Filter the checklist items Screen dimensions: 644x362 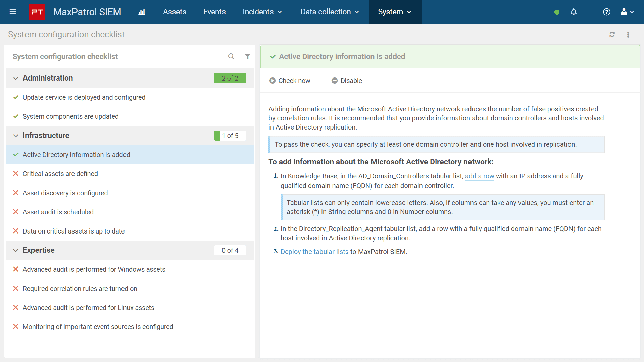point(247,56)
